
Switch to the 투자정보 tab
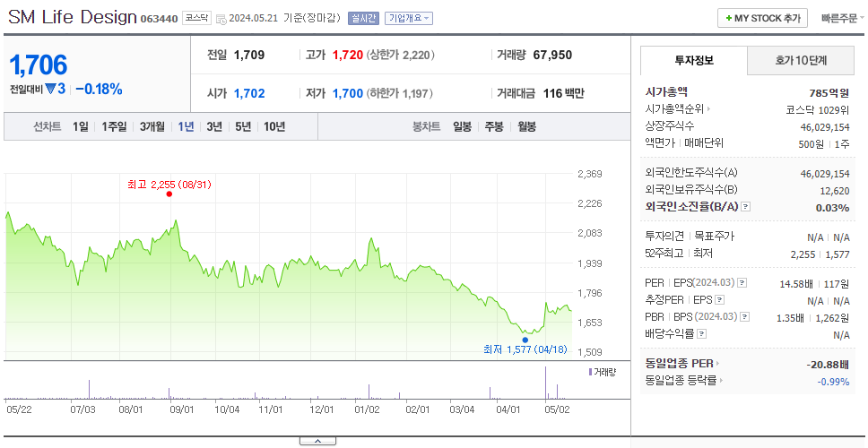694,61
